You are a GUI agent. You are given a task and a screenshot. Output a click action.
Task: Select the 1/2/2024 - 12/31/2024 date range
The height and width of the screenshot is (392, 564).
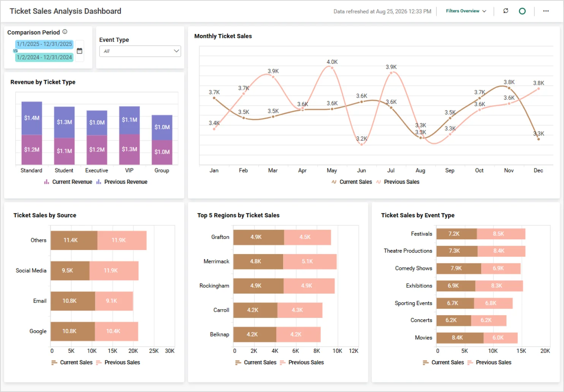click(44, 57)
